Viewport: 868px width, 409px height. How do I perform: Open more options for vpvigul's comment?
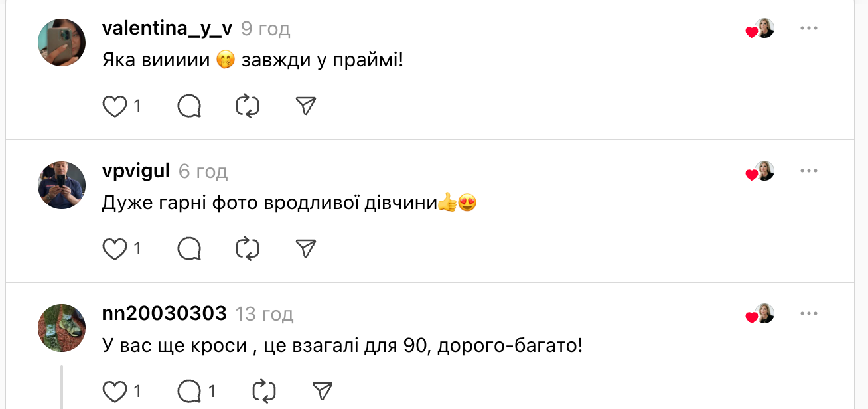(x=808, y=171)
